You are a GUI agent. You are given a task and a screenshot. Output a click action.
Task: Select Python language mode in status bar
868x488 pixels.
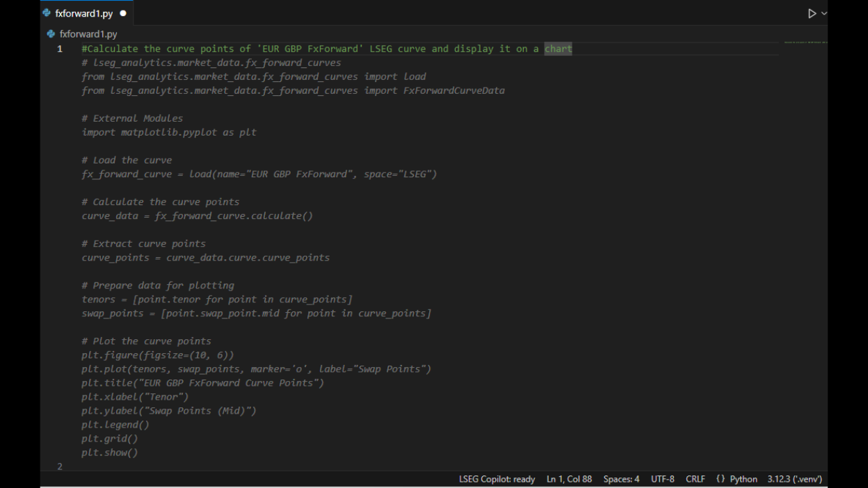pos(744,479)
